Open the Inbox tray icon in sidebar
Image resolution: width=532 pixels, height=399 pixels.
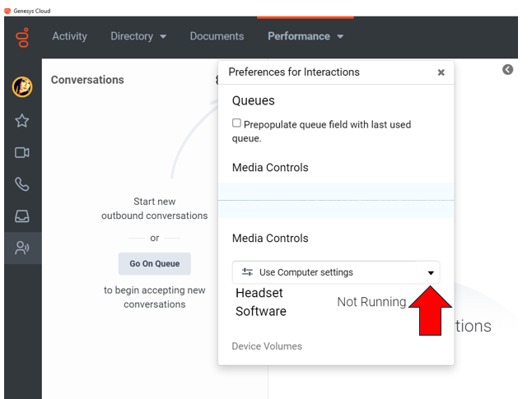[x=22, y=216]
